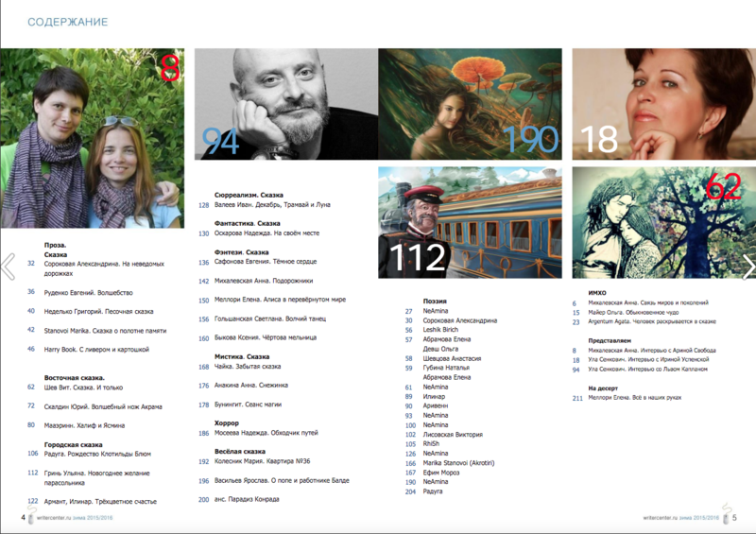756x534 pixels.
Task: Select the 'Хоррор' section heading
Action: coord(227,423)
